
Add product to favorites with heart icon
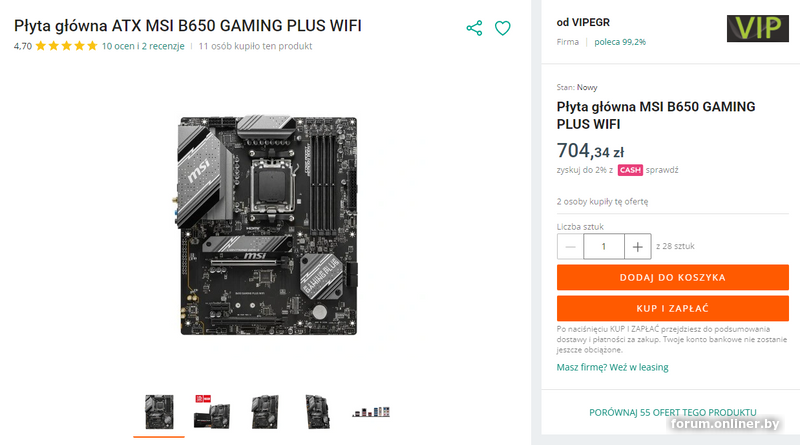503,28
